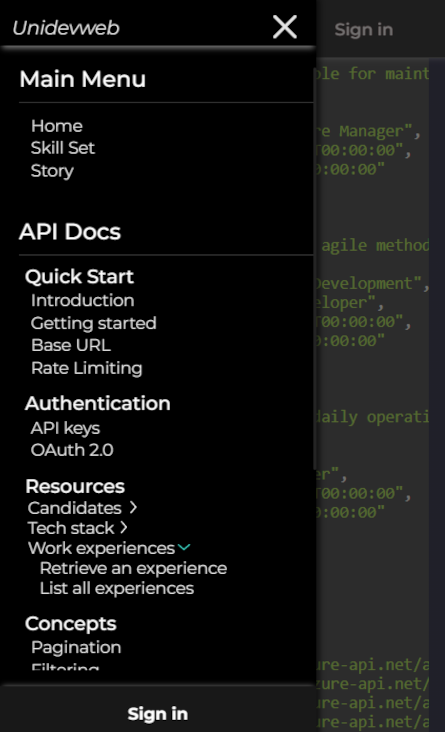Click the Concepts section heading

click(x=71, y=624)
